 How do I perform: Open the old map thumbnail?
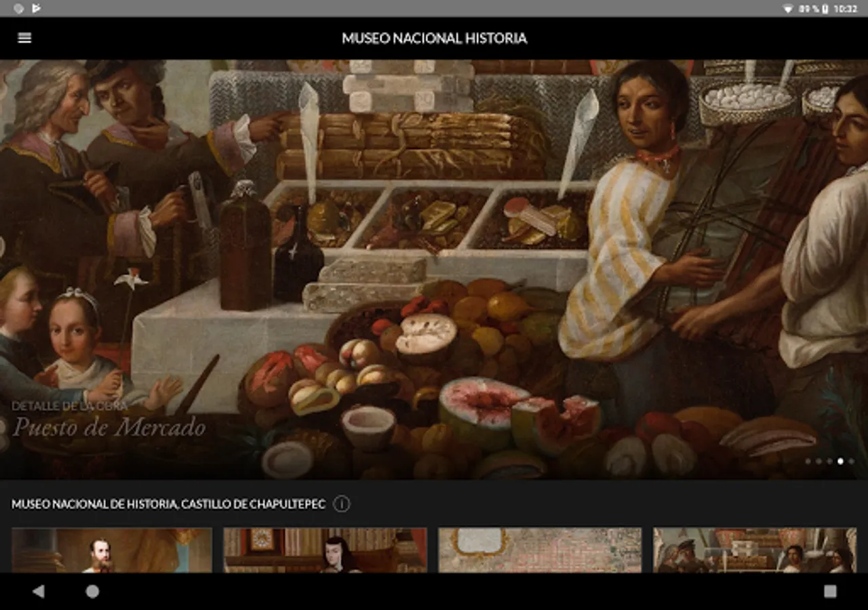coord(540,550)
